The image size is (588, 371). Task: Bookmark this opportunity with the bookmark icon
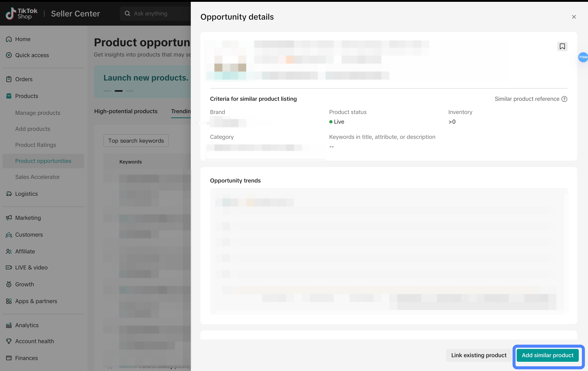[x=562, y=46]
